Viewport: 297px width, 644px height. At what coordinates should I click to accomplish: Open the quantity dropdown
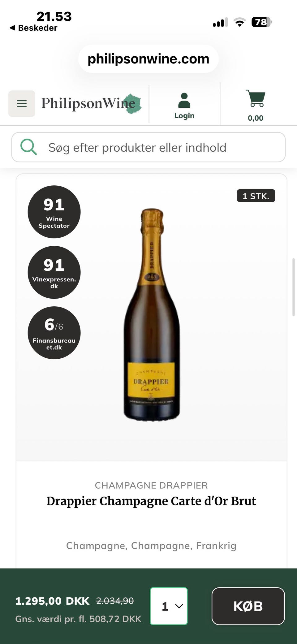pos(169,606)
